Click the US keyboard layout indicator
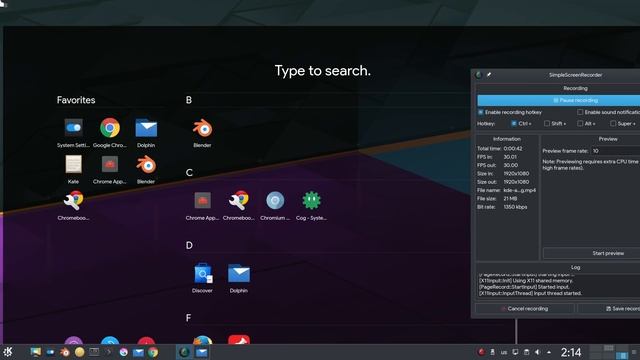 point(504,352)
